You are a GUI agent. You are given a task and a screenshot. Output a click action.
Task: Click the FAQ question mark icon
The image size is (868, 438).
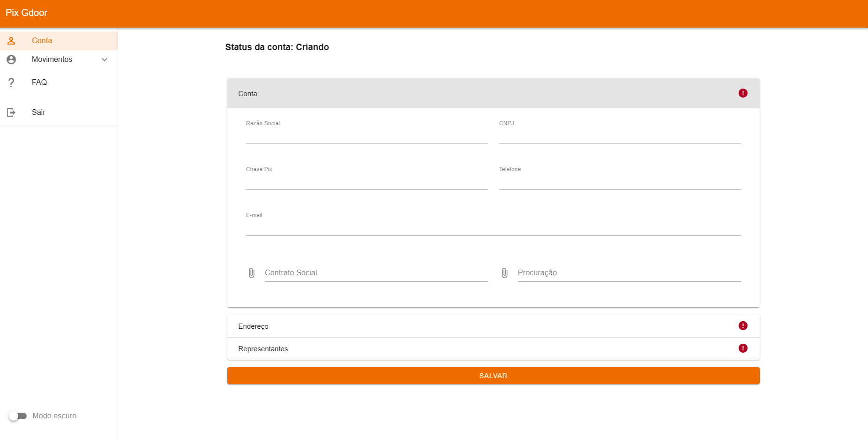[11, 83]
